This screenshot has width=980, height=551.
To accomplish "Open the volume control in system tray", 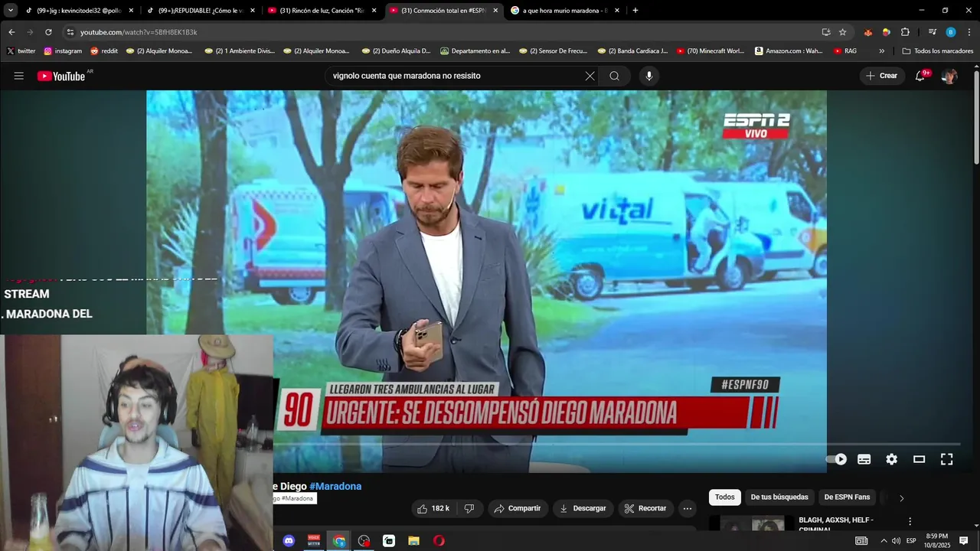I will [896, 541].
